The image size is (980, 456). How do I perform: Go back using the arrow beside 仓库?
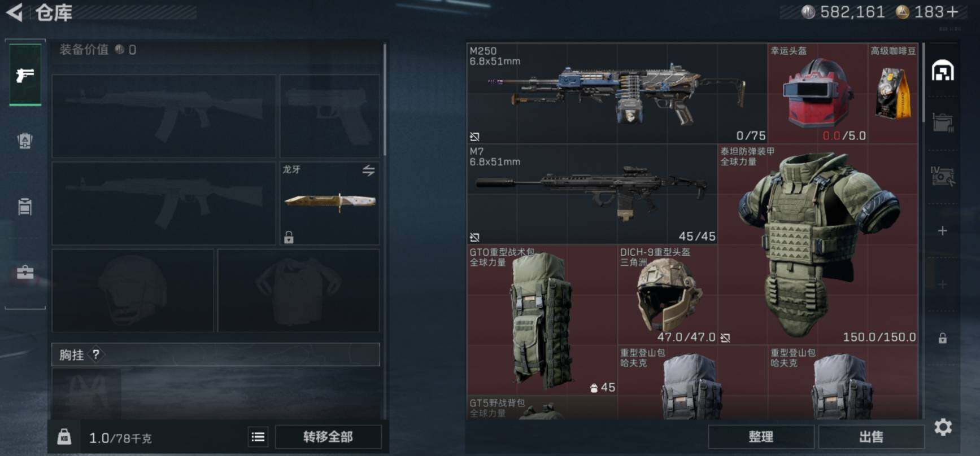pos(14,12)
